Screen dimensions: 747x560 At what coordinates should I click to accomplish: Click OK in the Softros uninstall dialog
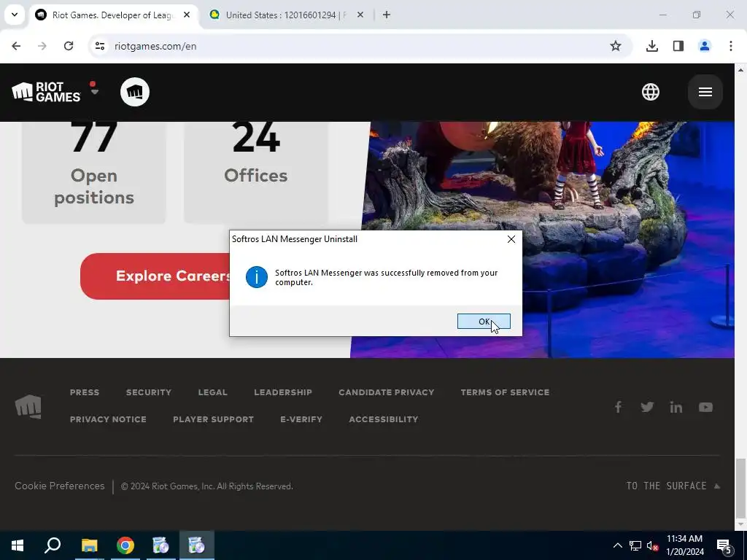tap(484, 322)
